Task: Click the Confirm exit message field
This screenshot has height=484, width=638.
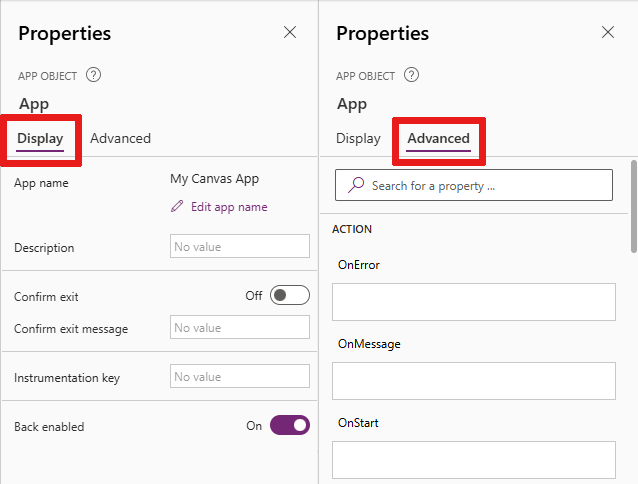Action: point(240,328)
